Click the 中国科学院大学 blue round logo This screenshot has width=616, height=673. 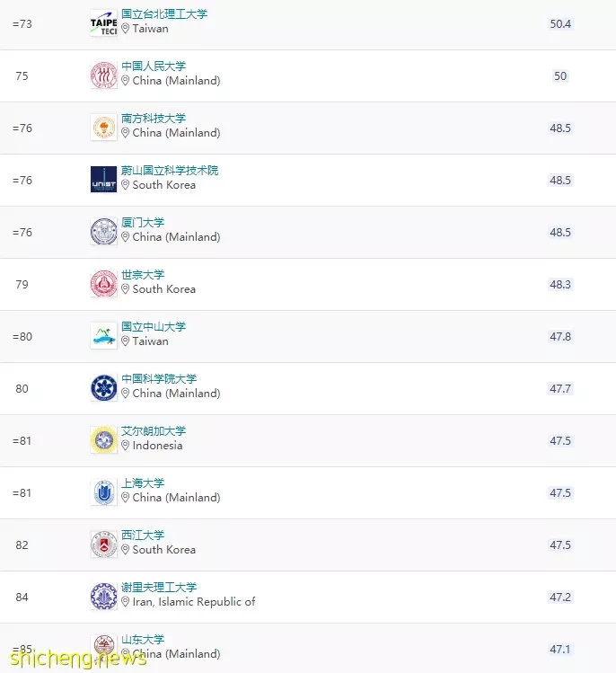click(104, 388)
